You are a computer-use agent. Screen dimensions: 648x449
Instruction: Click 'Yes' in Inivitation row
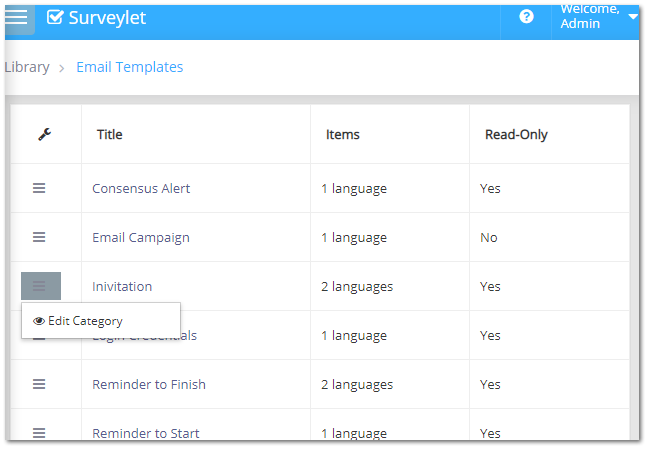490,287
